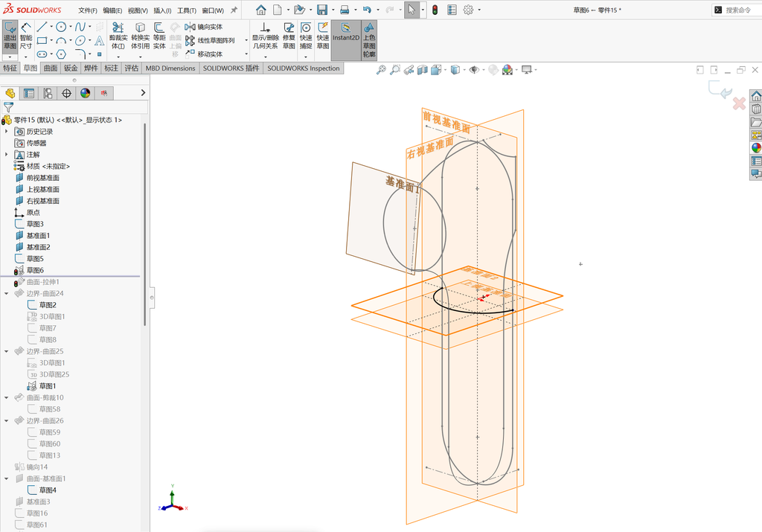The width and height of the screenshot is (762, 532).
Task: Collapse the 边界-曲面25 feature node
Action: tap(6, 351)
